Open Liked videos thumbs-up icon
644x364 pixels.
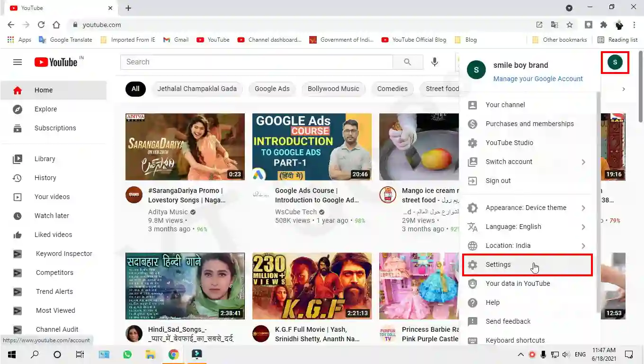pos(18,235)
